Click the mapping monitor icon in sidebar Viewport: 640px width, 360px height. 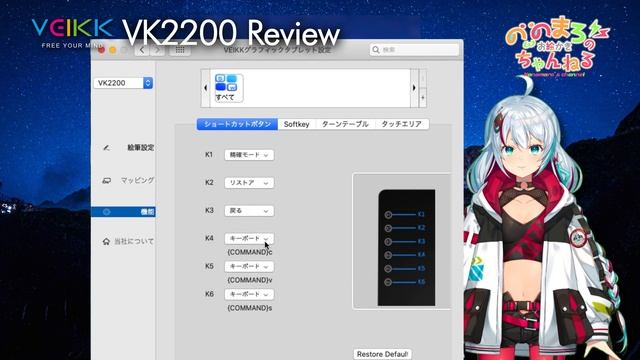(107, 180)
